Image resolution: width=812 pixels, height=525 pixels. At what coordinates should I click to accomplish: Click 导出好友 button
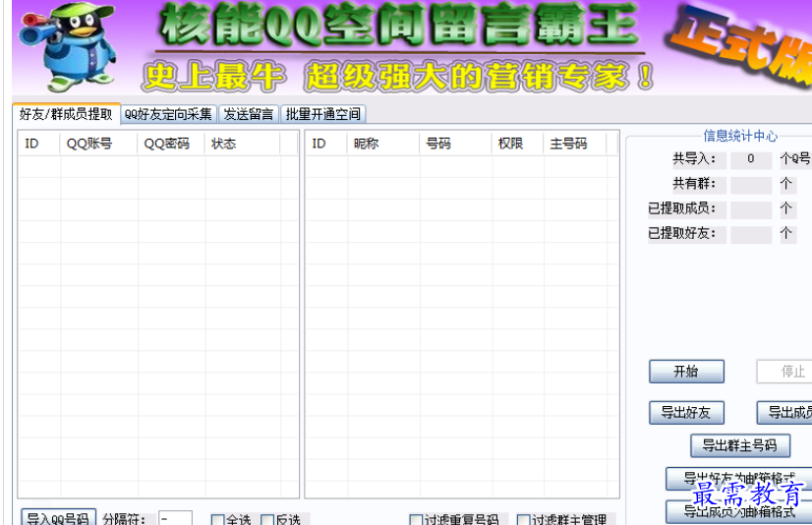(x=686, y=413)
